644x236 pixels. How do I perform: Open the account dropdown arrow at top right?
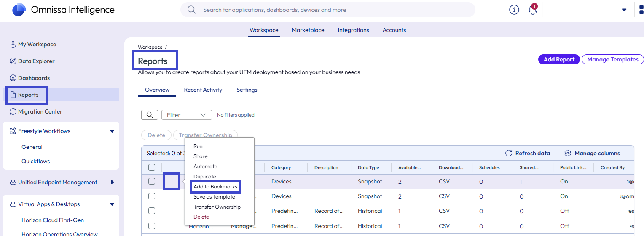click(624, 10)
